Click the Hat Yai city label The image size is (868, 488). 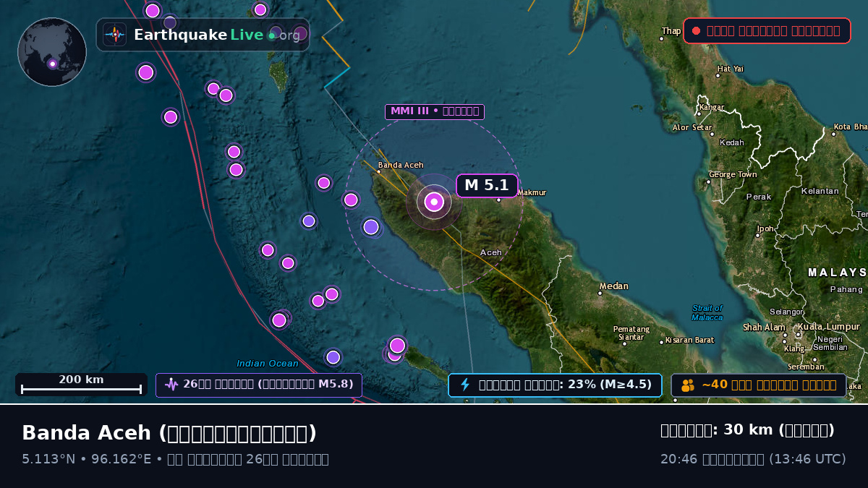(x=731, y=69)
